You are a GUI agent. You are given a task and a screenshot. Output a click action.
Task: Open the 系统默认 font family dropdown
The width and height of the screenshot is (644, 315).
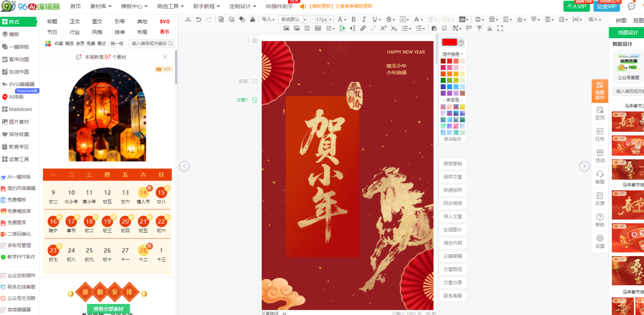293,20
